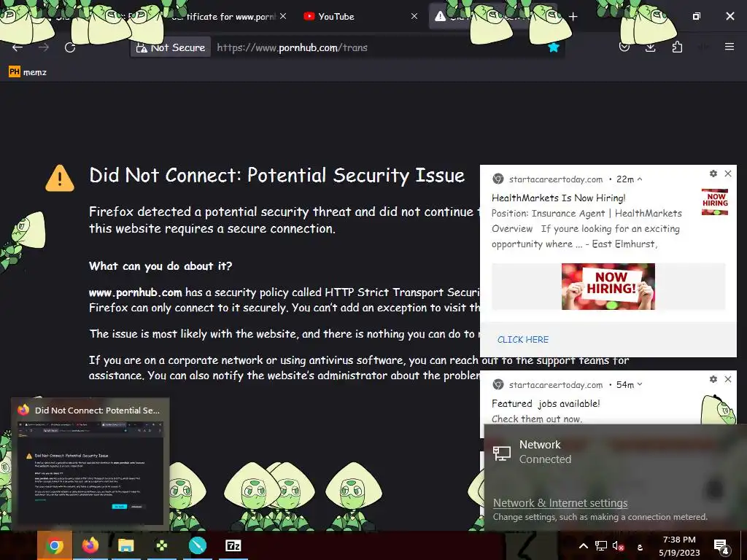Screen dimensions: 747x560
Task: Dismiss the Featured jobs notification
Action: pos(728,379)
